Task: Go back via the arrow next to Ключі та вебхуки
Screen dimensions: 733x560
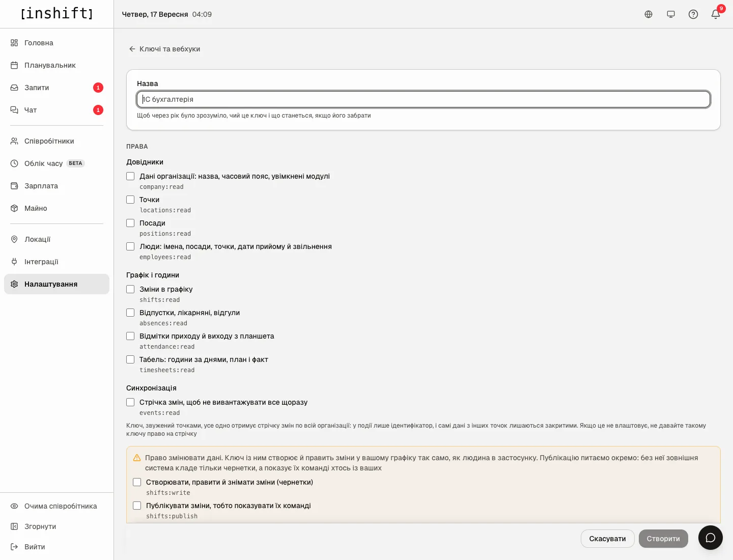Action: [x=132, y=49]
